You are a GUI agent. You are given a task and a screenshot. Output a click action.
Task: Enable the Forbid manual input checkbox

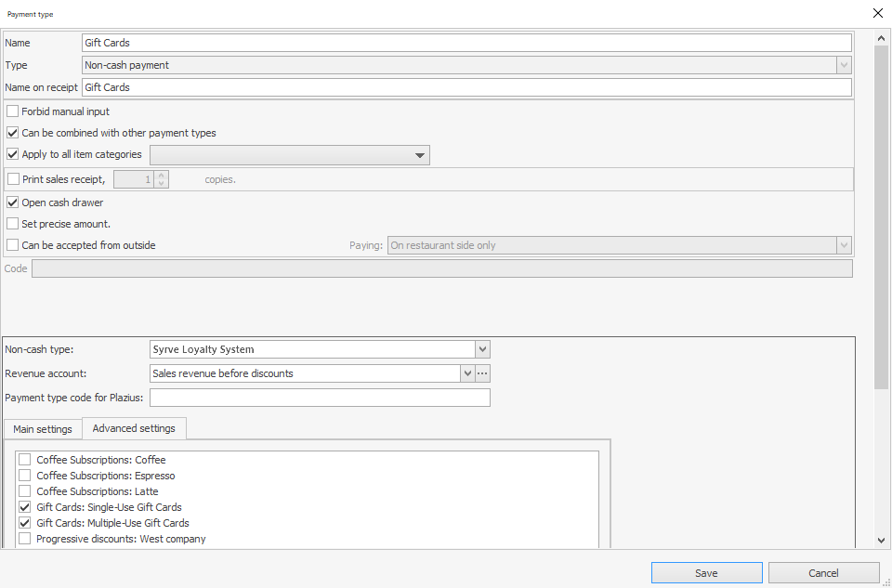tap(13, 111)
